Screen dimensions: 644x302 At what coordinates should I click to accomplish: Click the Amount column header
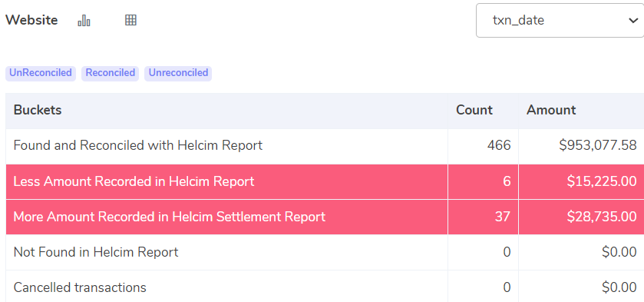point(551,110)
